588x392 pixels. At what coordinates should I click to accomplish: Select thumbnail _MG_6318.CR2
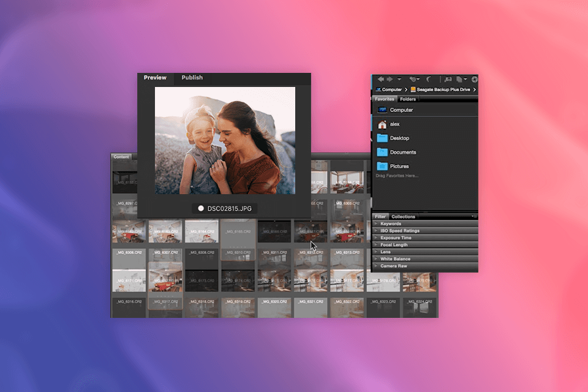[202, 307]
